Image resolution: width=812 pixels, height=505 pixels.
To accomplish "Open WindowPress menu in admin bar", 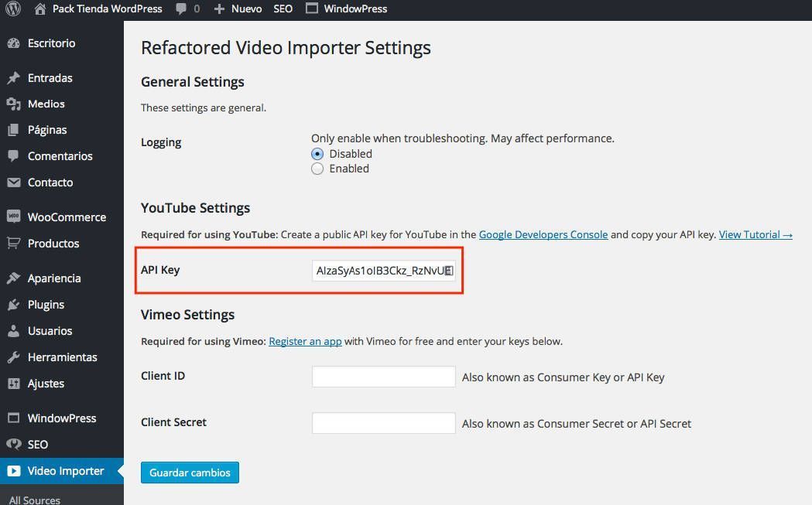I will coord(355,9).
